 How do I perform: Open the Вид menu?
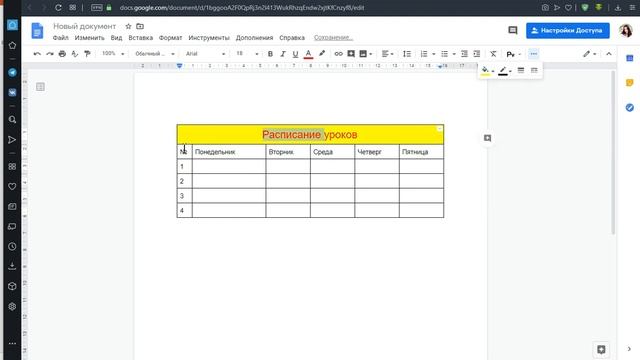pyautogui.click(x=116, y=38)
